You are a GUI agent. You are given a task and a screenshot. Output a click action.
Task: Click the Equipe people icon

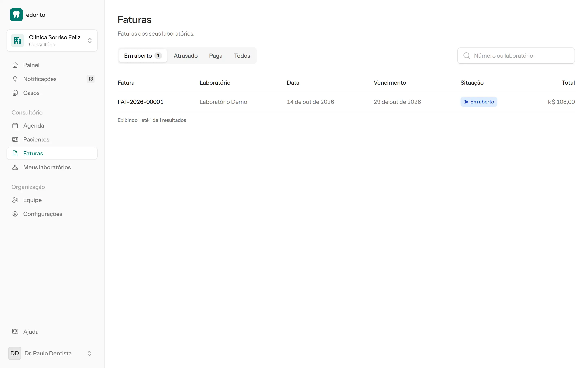[15, 200]
